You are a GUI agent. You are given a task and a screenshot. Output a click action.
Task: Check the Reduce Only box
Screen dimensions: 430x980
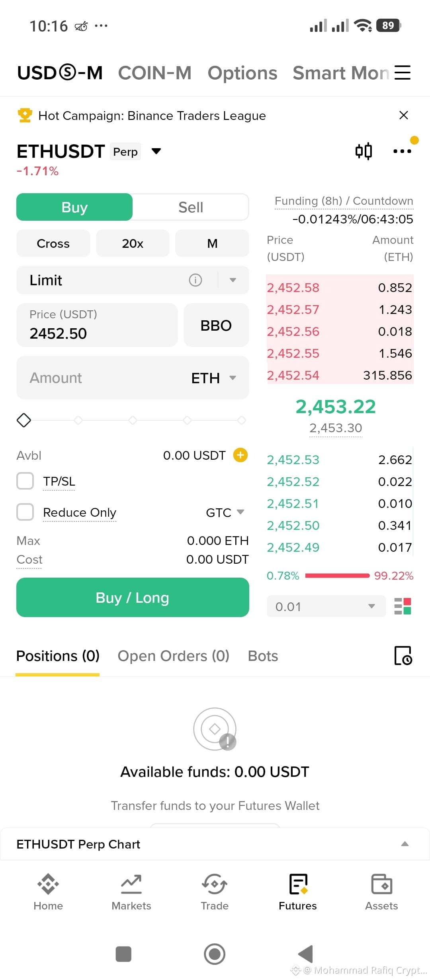[25, 512]
